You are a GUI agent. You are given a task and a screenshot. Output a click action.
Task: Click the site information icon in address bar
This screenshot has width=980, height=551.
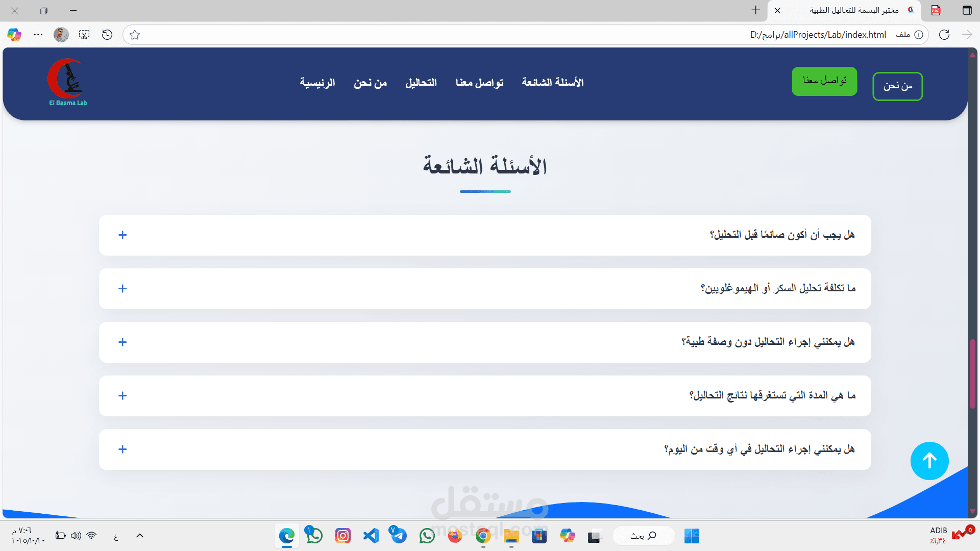click(x=919, y=35)
